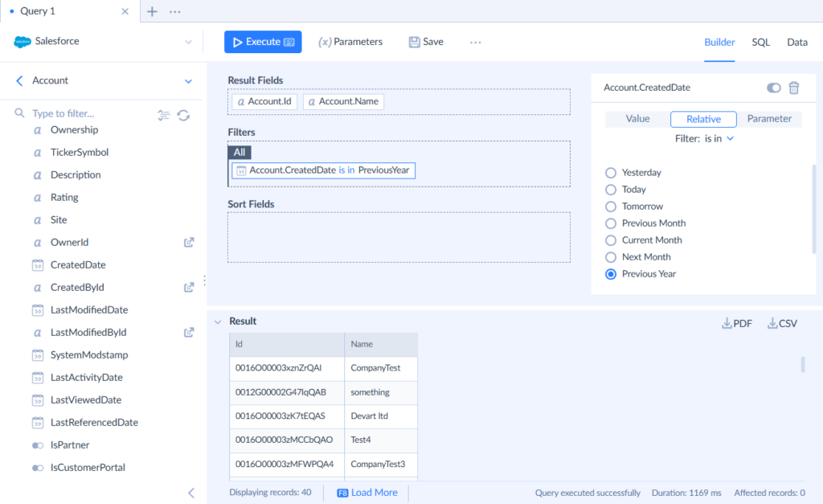Viewport: 823px width, 504px height.
Task: Click the Name column header
Action: tap(381, 344)
